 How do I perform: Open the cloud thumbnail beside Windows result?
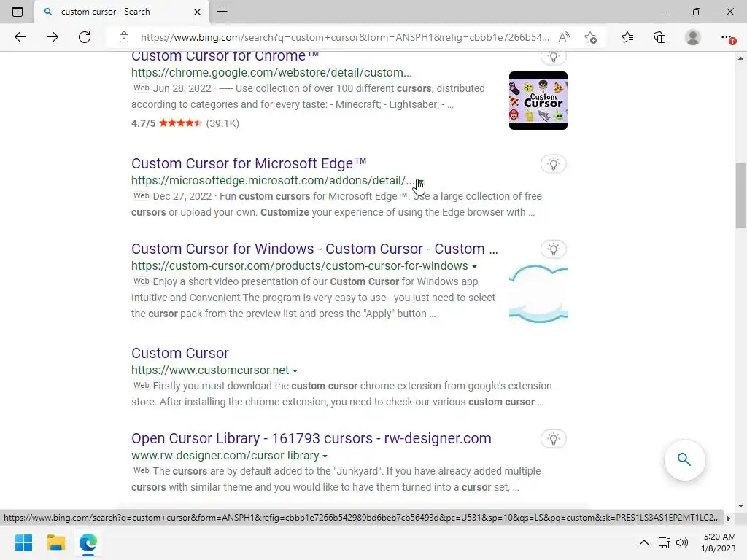point(538,294)
